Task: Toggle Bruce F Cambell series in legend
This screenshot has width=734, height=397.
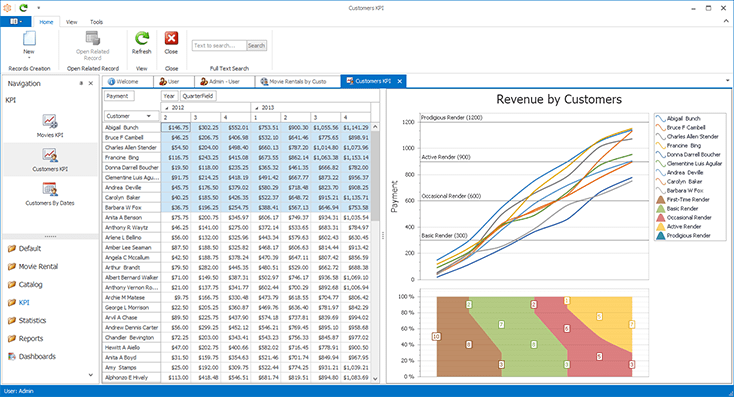Action: 680,127
